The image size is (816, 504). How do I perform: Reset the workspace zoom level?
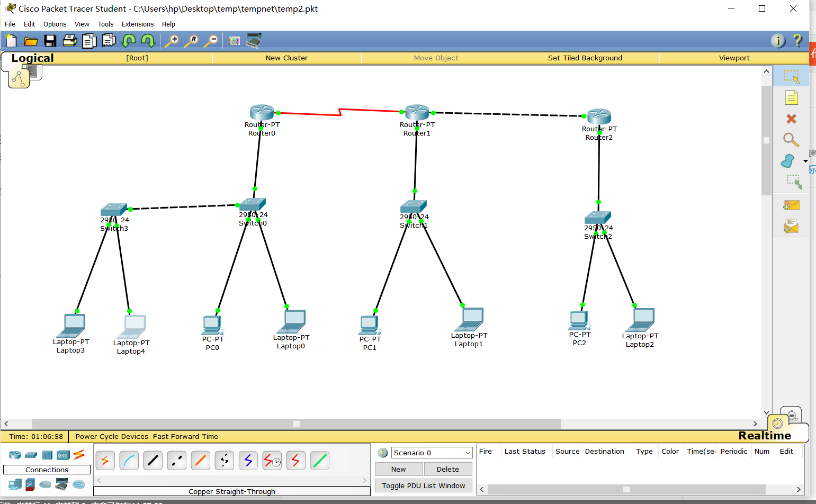pyautogui.click(x=191, y=41)
